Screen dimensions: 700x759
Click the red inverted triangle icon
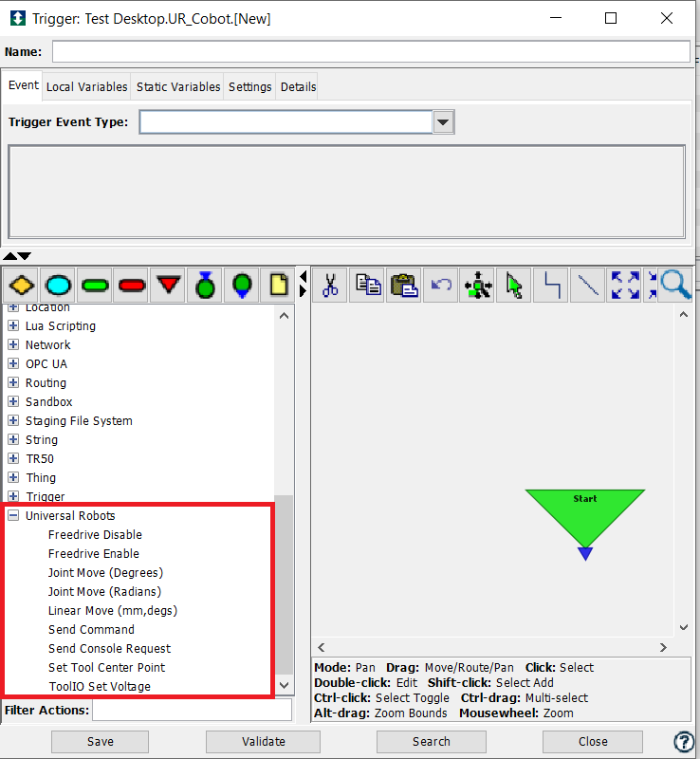(x=169, y=285)
